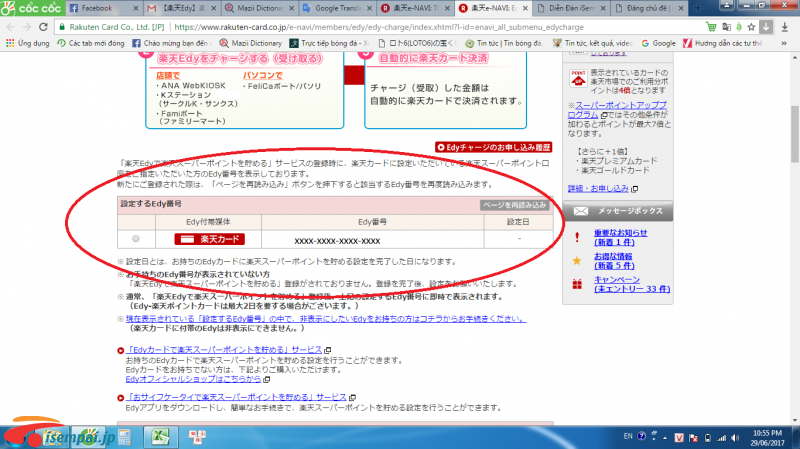Click the translate page icon
This screenshot has height=449, width=800.
726,27
